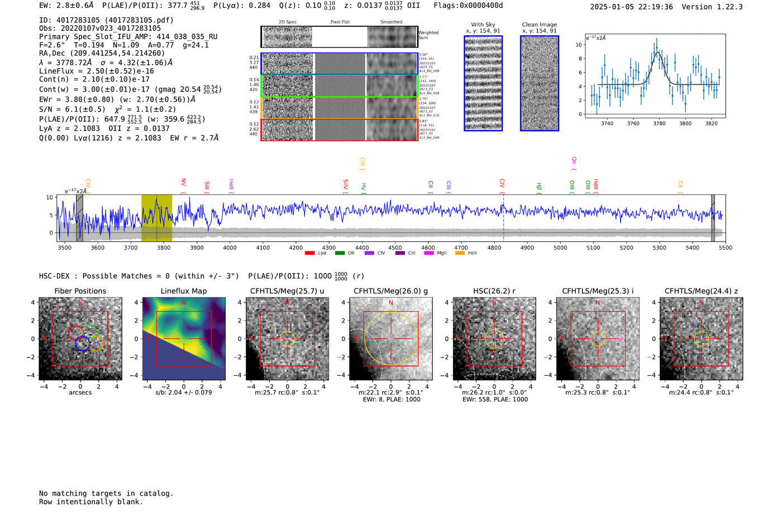782x532 pixels.
Task: Click the Obs: 20220107v023_4017283105 line
Action: pos(100,28)
